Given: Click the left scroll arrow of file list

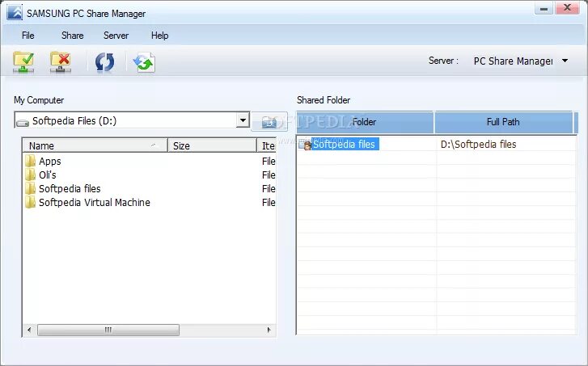Looking at the screenshot, I should (x=29, y=330).
